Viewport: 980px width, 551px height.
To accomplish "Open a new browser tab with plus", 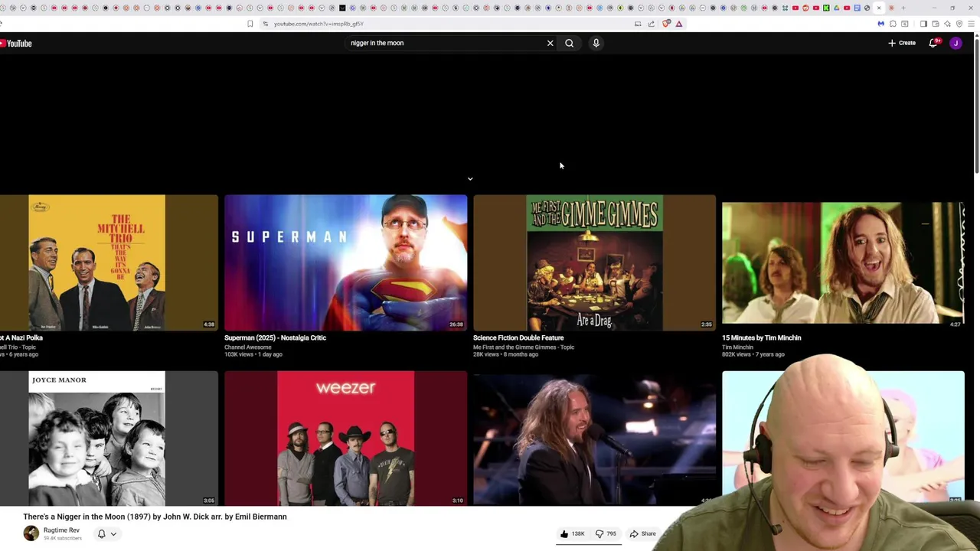I will [x=903, y=8].
